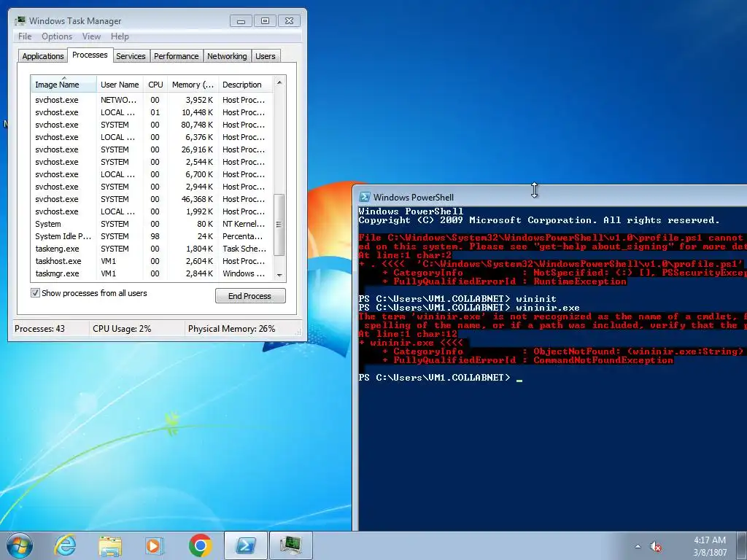Screen dimensions: 747x560
Task: Click the process list scrollbar thumb
Action: tap(279, 225)
